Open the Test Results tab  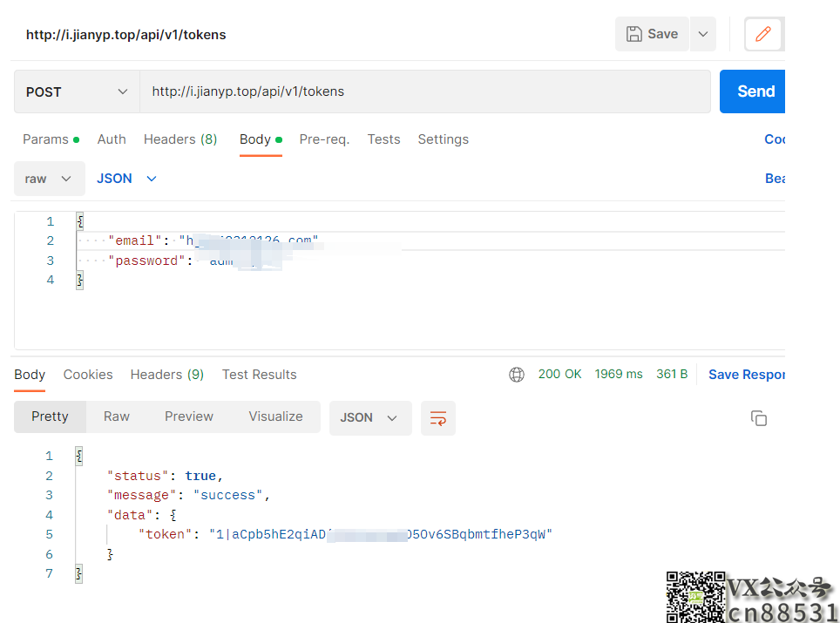click(260, 375)
